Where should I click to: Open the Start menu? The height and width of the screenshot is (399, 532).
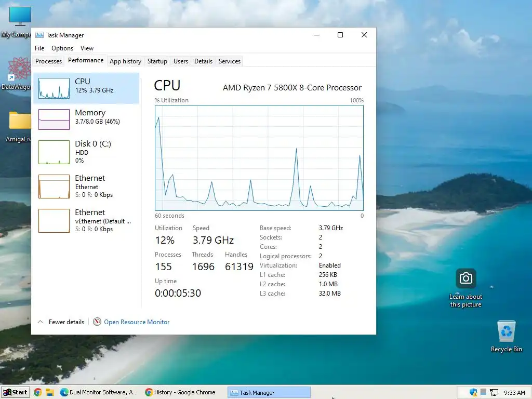pyautogui.click(x=15, y=392)
